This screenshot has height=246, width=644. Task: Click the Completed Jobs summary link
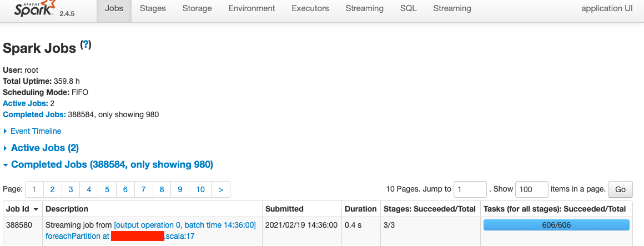click(x=34, y=114)
